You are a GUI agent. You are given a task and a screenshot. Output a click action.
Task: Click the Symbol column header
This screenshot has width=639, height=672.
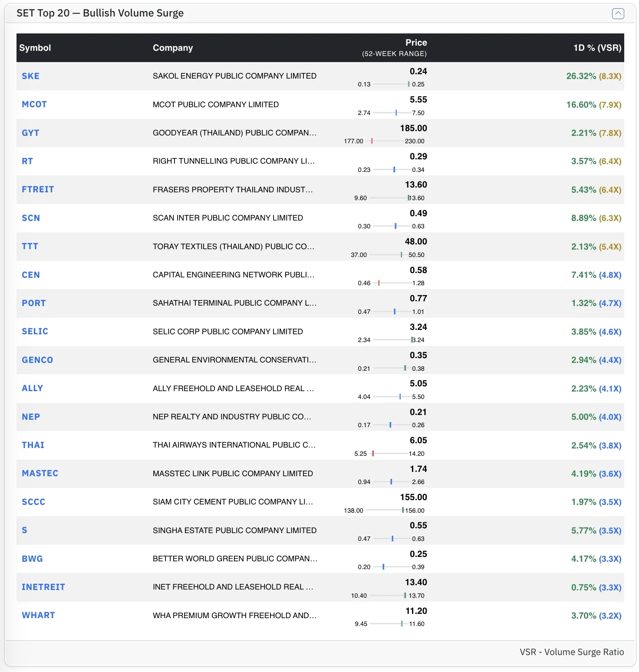pyautogui.click(x=35, y=48)
